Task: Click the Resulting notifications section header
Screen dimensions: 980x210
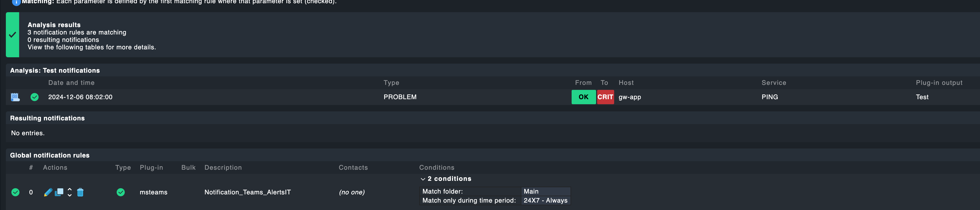Action: click(48, 118)
